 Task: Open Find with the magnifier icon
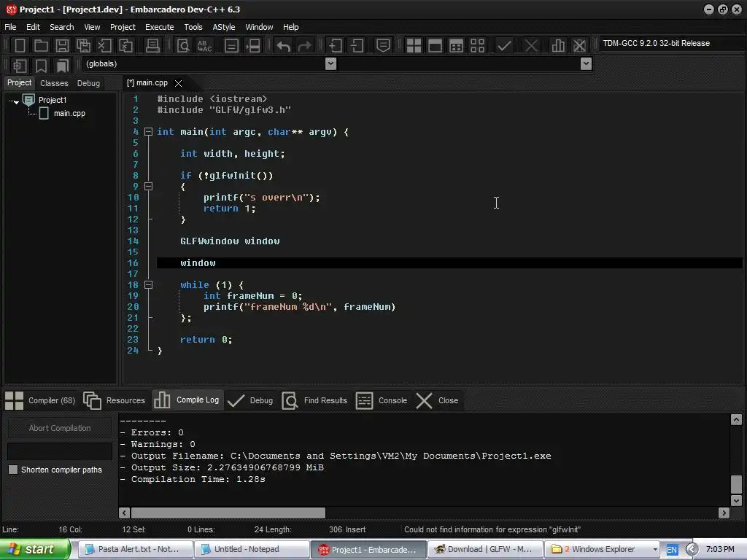click(183, 46)
